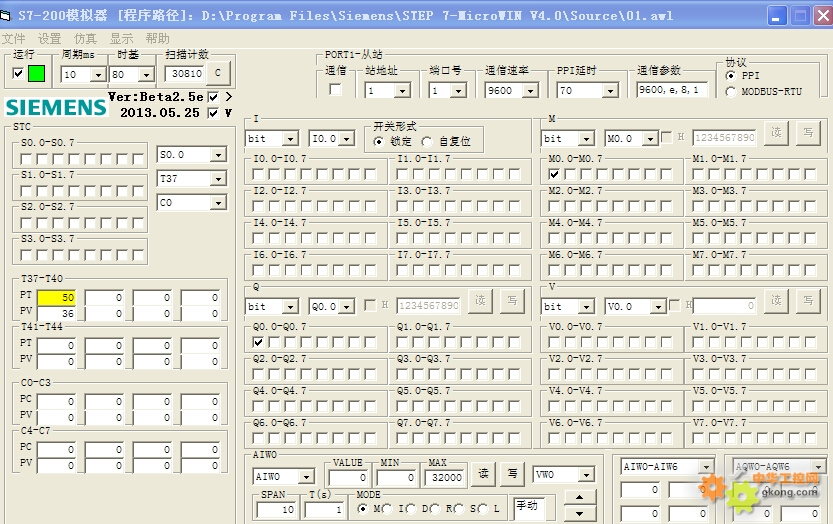Click the 读 button in the V section

tap(776, 300)
